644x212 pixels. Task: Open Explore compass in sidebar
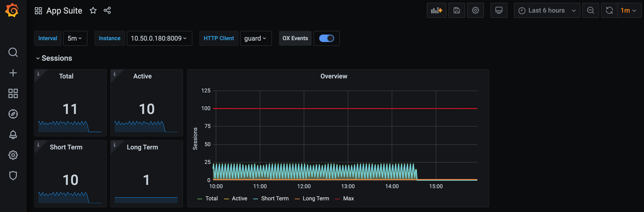(13, 114)
